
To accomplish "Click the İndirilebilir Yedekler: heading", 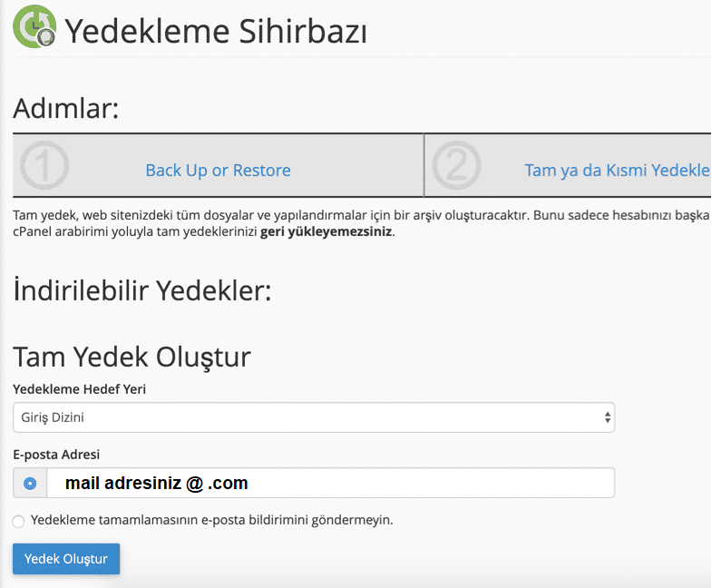I will point(142,291).
